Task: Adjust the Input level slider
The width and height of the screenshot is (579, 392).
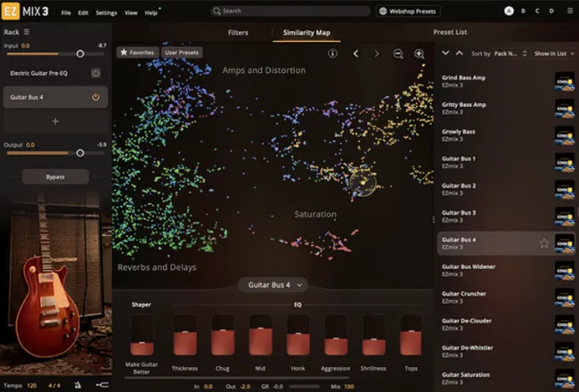Action: click(x=80, y=54)
